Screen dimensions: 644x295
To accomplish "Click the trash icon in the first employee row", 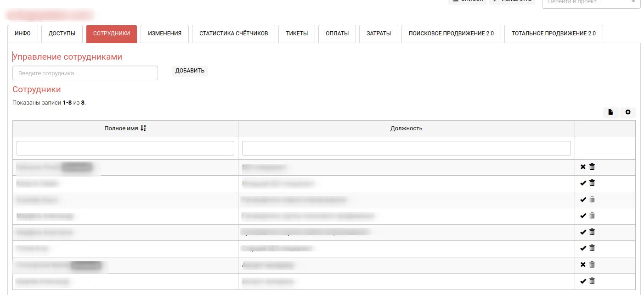I will (592, 167).
